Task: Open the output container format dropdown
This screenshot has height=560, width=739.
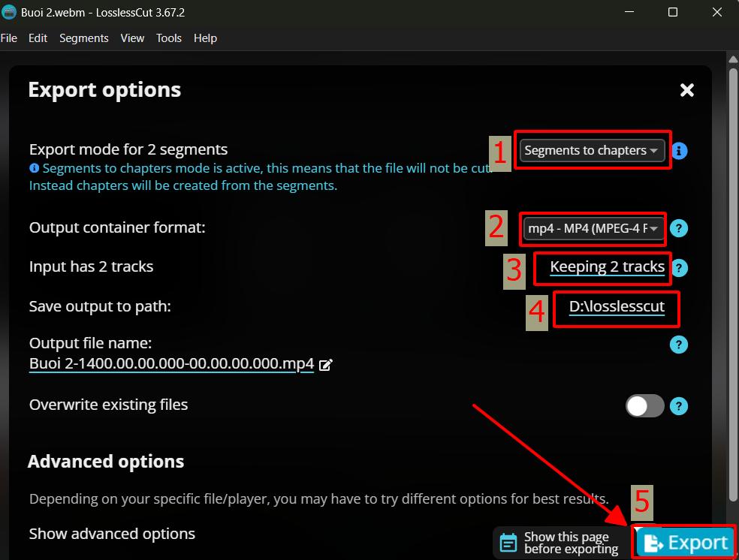Action: point(593,228)
